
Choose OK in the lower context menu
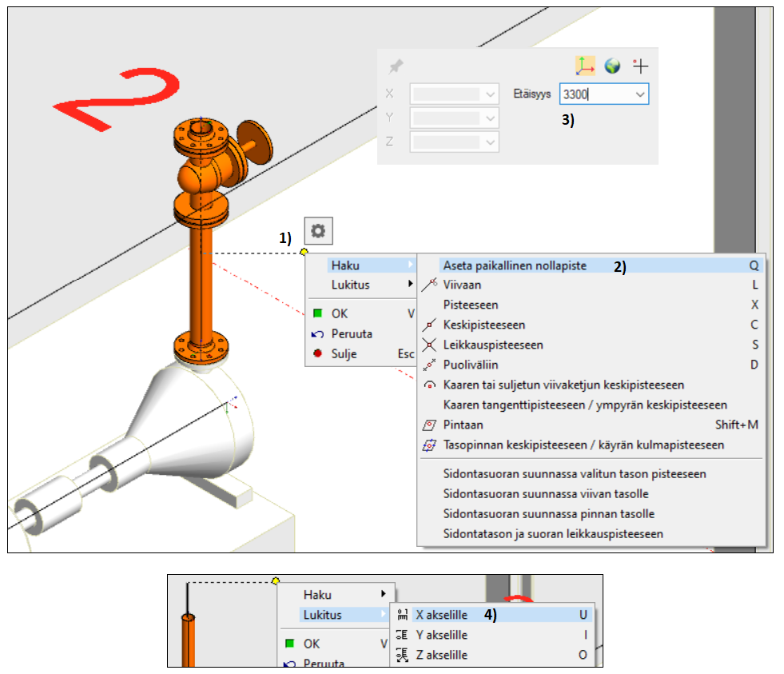(x=336, y=644)
